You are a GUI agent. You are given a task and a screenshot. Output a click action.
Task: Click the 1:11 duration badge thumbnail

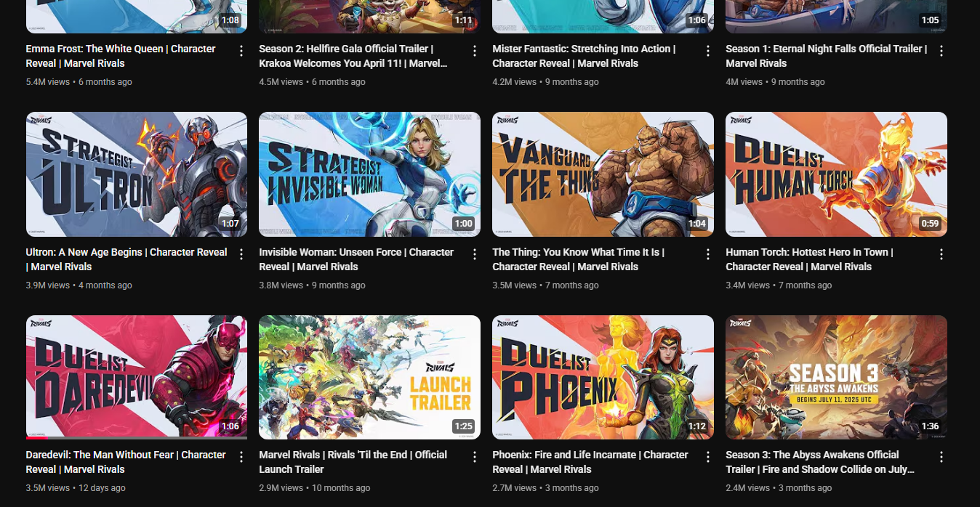pyautogui.click(x=369, y=17)
